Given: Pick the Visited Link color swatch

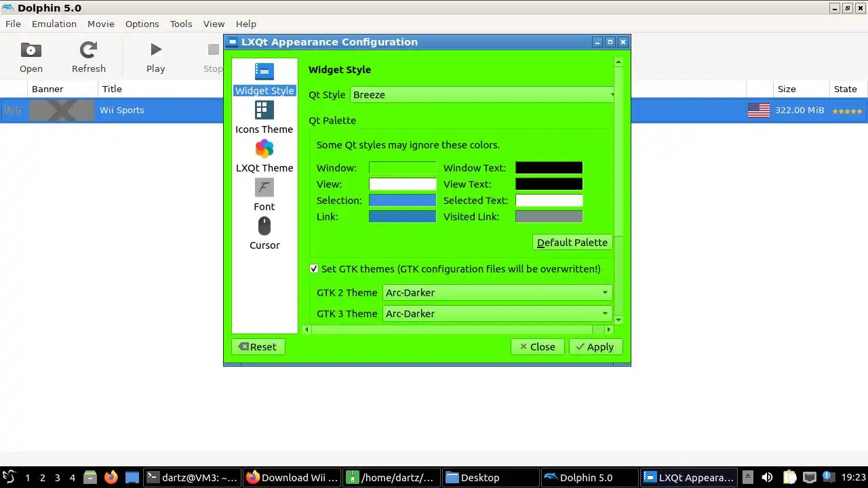Looking at the screenshot, I should coord(549,217).
